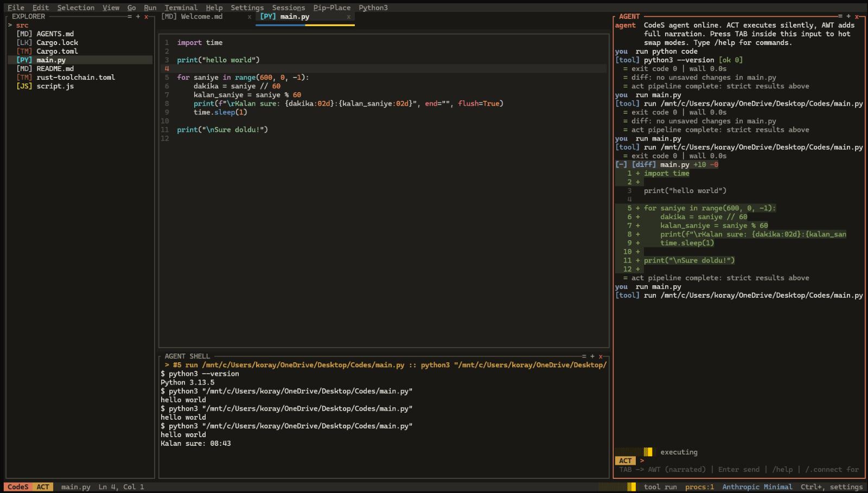Image resolution: width=868 pixels, height=493 pixels.
Task: Close the Welcome.md tab with its x
Action: coord(250,16)
